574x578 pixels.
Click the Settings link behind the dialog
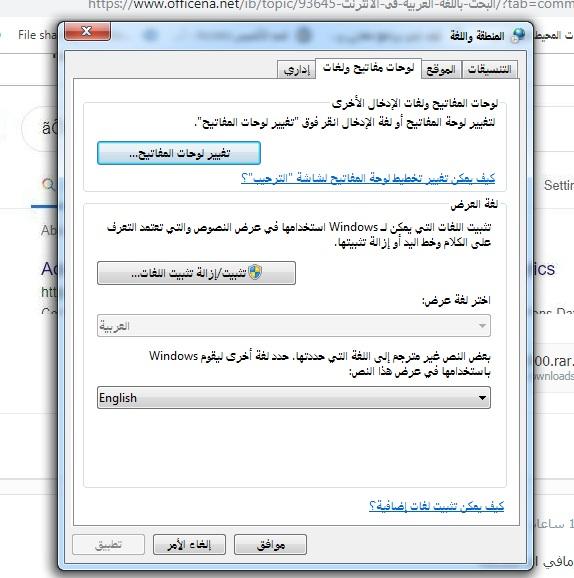point(559,185)
